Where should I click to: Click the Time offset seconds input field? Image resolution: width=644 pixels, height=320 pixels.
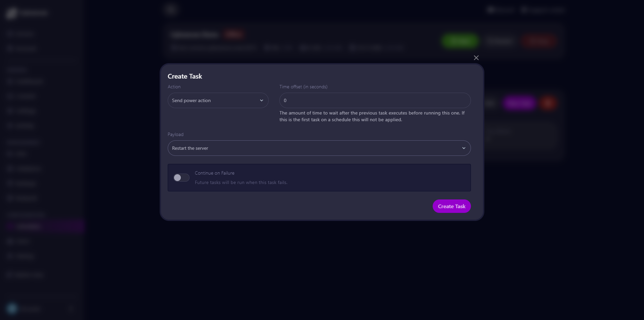[375, 100]
